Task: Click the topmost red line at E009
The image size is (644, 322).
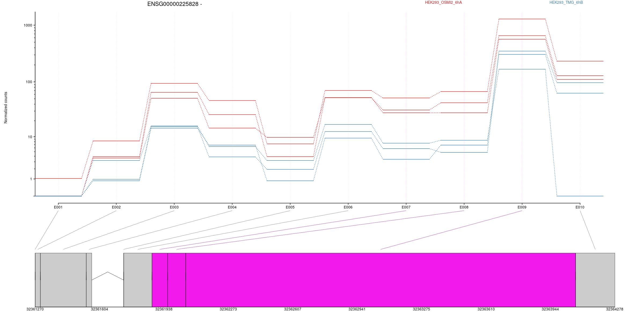Action: (x=522, y=19)
